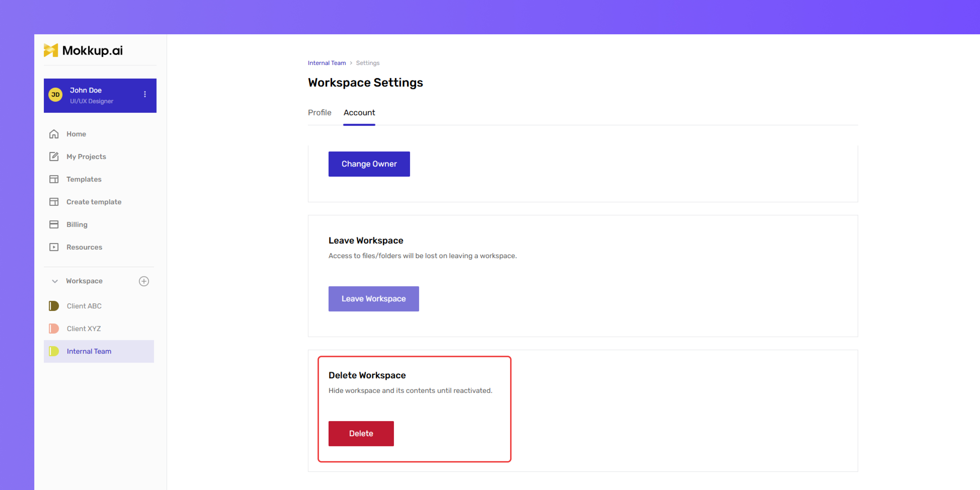Click the Resources play icon
980x490 pixels.
pos(54,247)
